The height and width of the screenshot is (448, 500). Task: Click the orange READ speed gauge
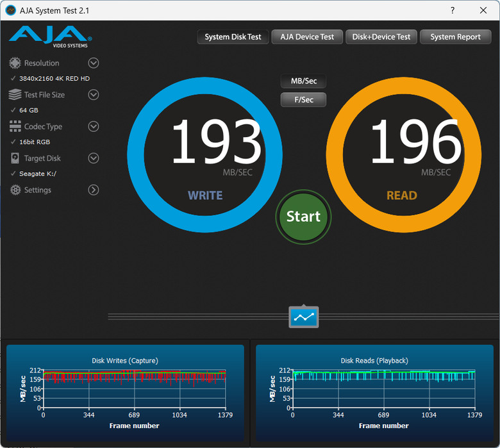404,155
